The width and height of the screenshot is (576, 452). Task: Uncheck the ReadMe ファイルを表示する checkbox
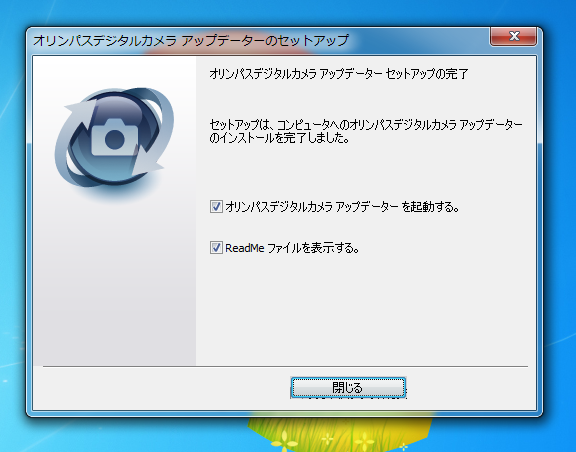pyautogui.click(x=216, y=248)
